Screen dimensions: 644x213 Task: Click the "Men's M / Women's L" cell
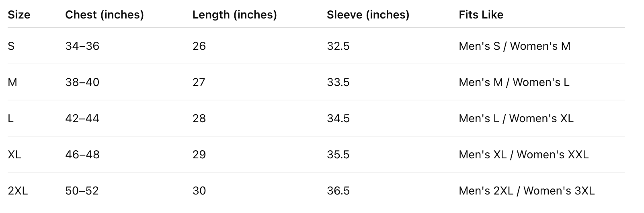(x=514, y=82)
